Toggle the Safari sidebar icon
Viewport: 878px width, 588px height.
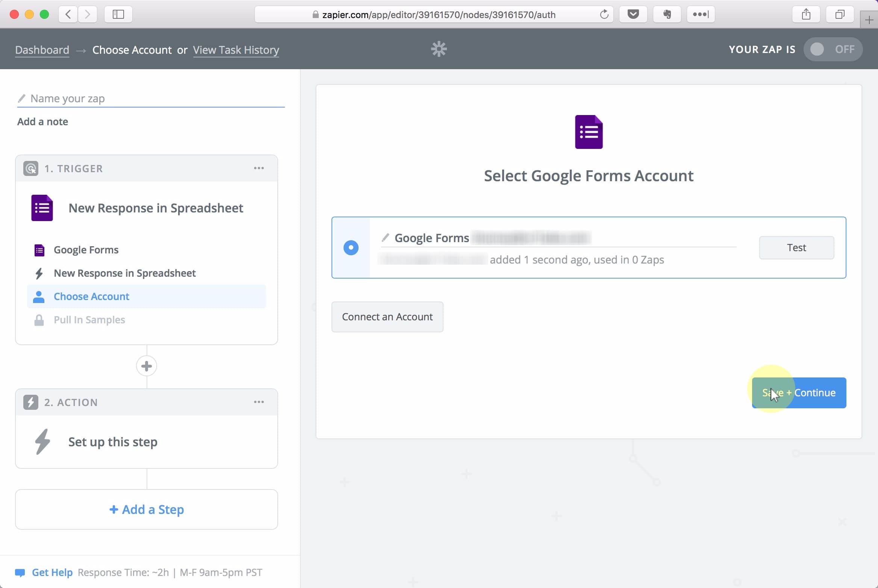tap(118, 14)
